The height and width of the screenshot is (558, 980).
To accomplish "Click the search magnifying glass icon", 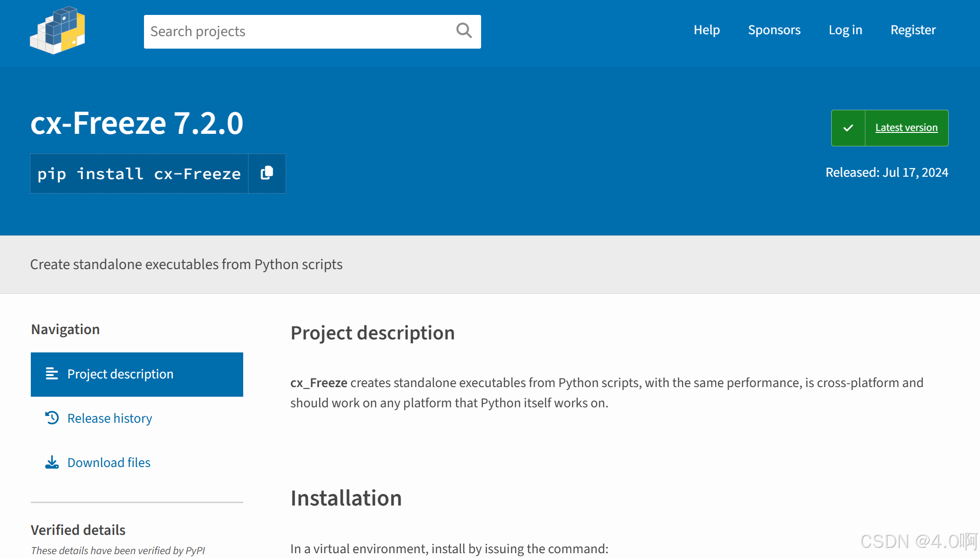I will pos(463,30).
